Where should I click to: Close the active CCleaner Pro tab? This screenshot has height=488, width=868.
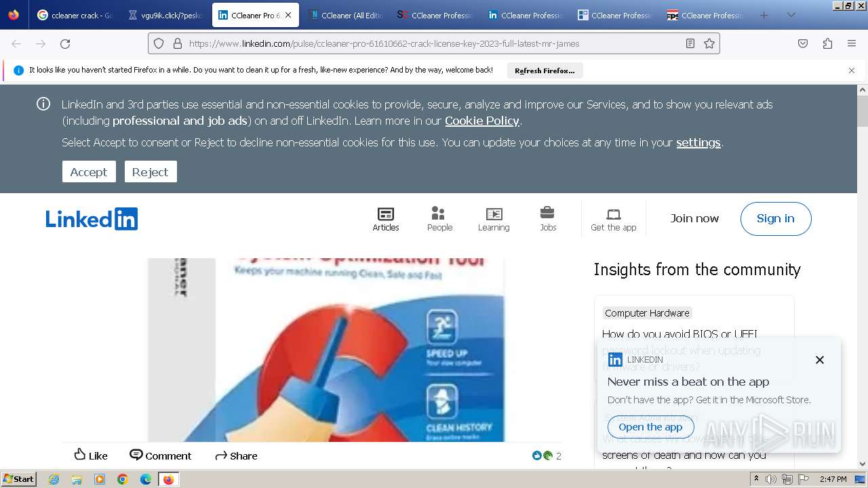point(288,15)
